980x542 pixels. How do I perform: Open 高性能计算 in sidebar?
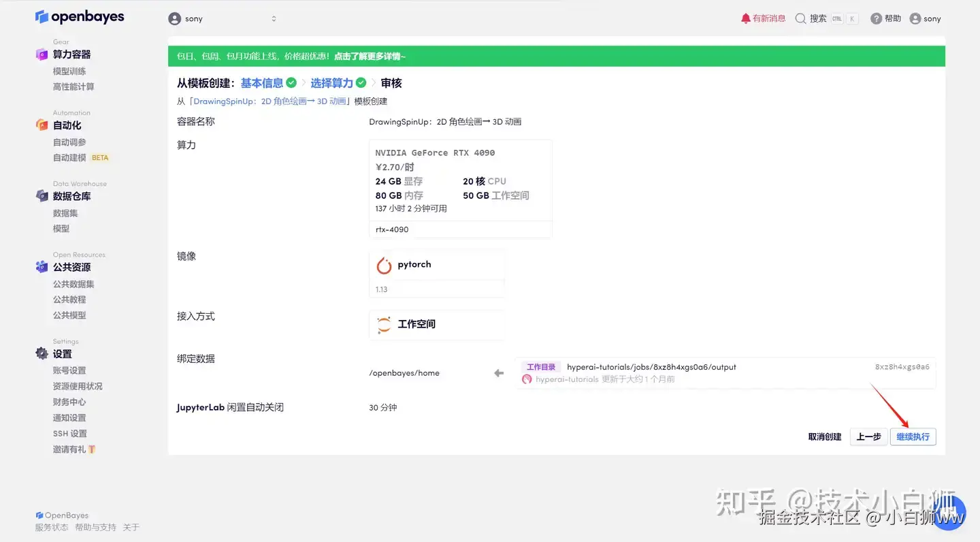[73, 86]
